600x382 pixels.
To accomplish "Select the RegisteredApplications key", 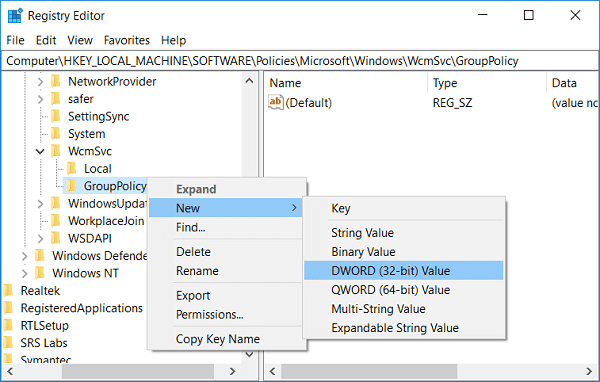I will point(82,308).
